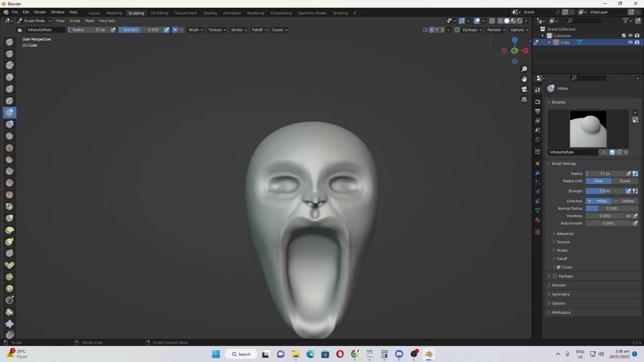Switch to the Shading workspace tab
644x362 pixels.
pos(210,13)
